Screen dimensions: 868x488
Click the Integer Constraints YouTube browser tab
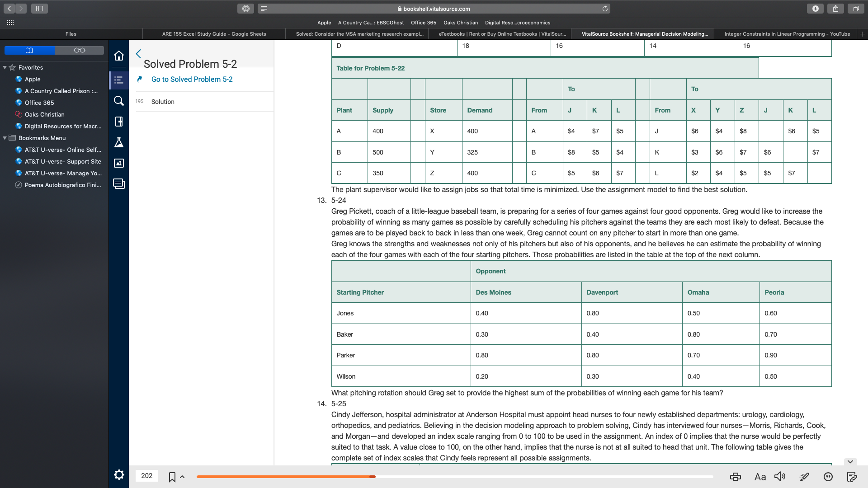pyautogui.click(x=787, y=33)
